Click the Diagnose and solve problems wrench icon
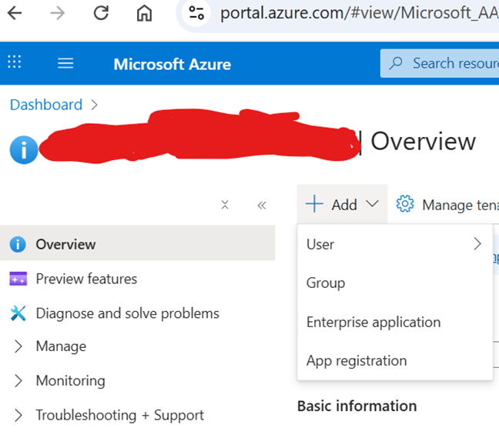Viewport: 499px width, 448px height. point(18,313)
